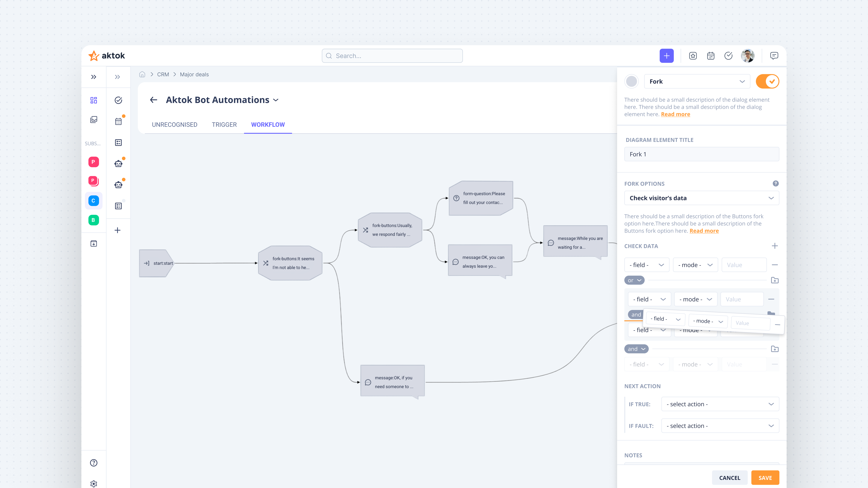Open the tasks checkmark icon in the sidebar
Viewport: 868px width, 488px height.
pos(118,100)
